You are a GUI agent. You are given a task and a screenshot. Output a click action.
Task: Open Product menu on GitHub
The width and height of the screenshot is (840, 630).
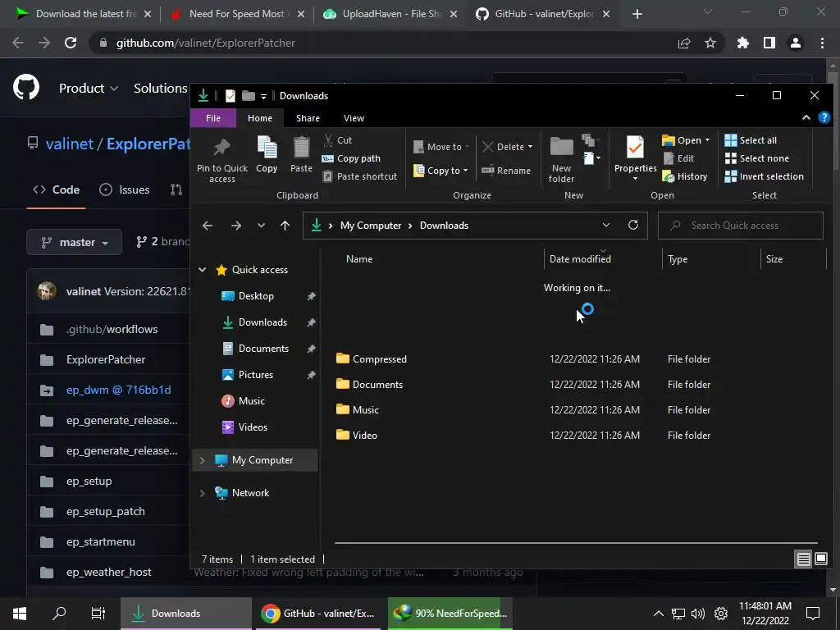coord(88,88)
